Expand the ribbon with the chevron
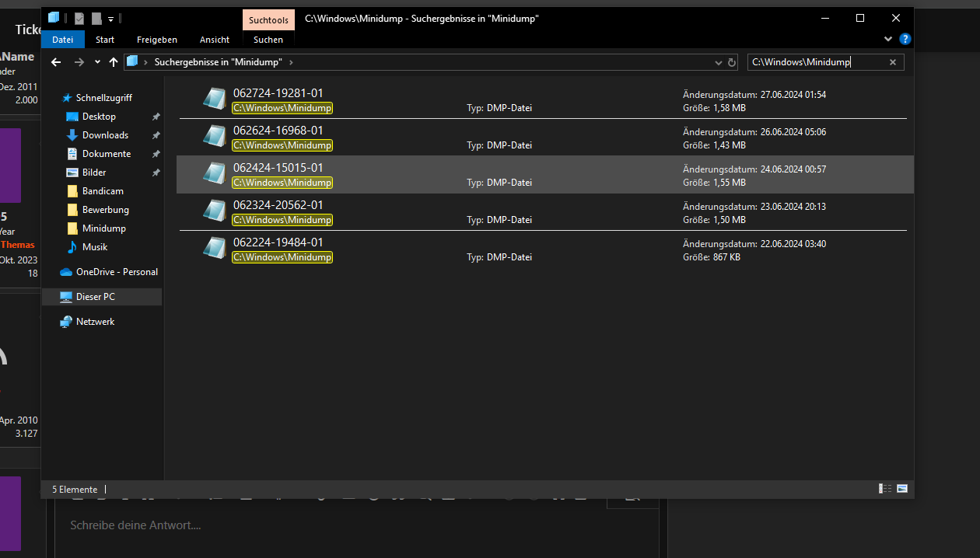Screen dimensions: 980x558 pyautogui.click(x=889, y=39)
